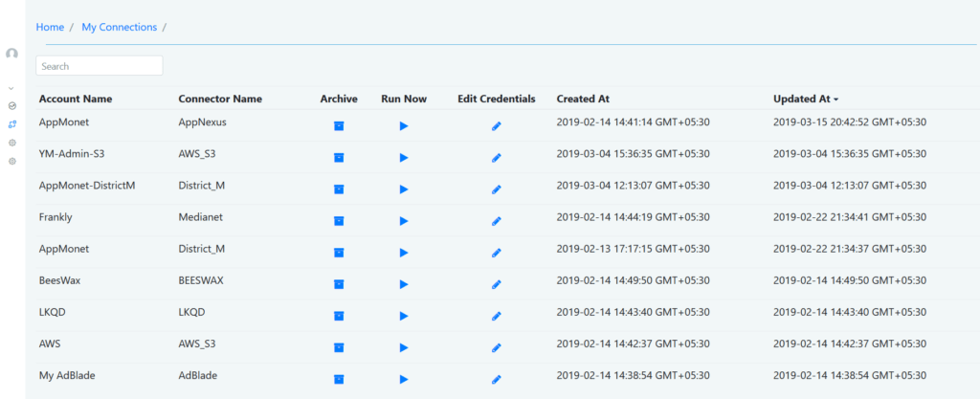Run the YM-Admin-S3 connection now
The height and width of the screenshot is (399, 980).
pos(404,158)
